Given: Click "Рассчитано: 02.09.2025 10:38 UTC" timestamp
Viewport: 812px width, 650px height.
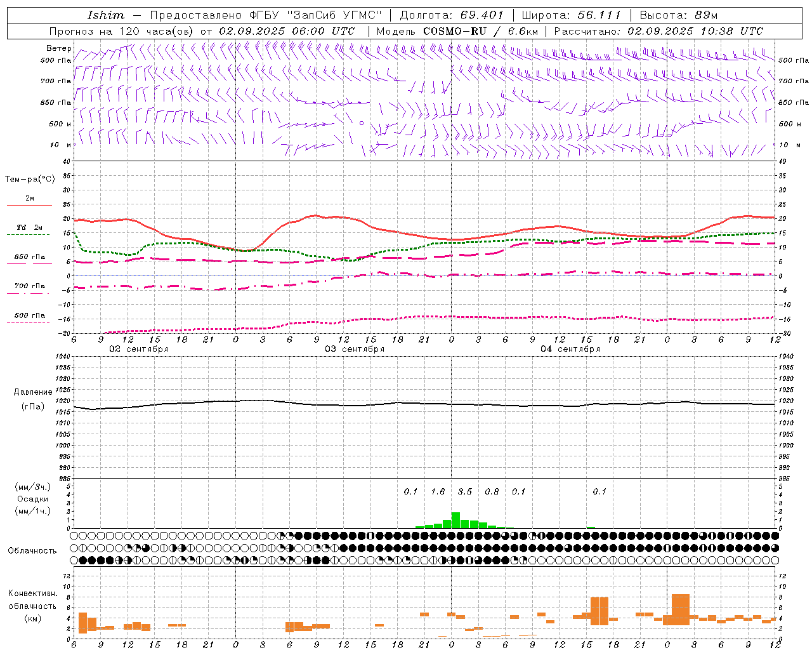Looking at the screenshot, I should tap(658, 31).
